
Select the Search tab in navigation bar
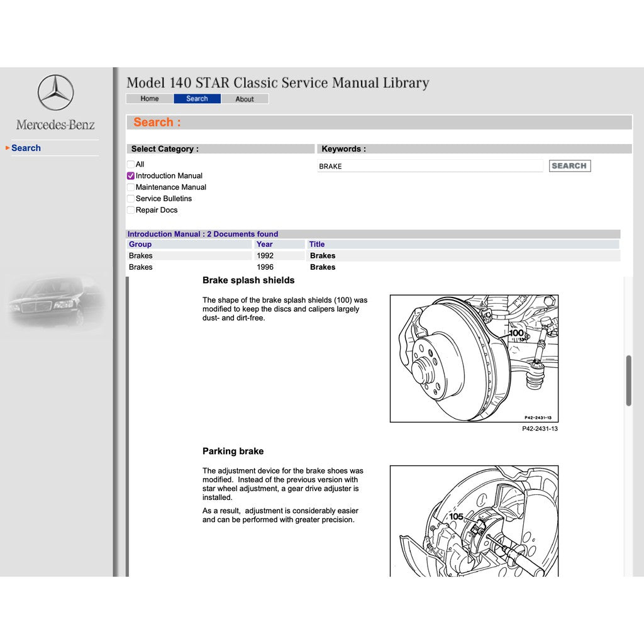click(197, 98)
